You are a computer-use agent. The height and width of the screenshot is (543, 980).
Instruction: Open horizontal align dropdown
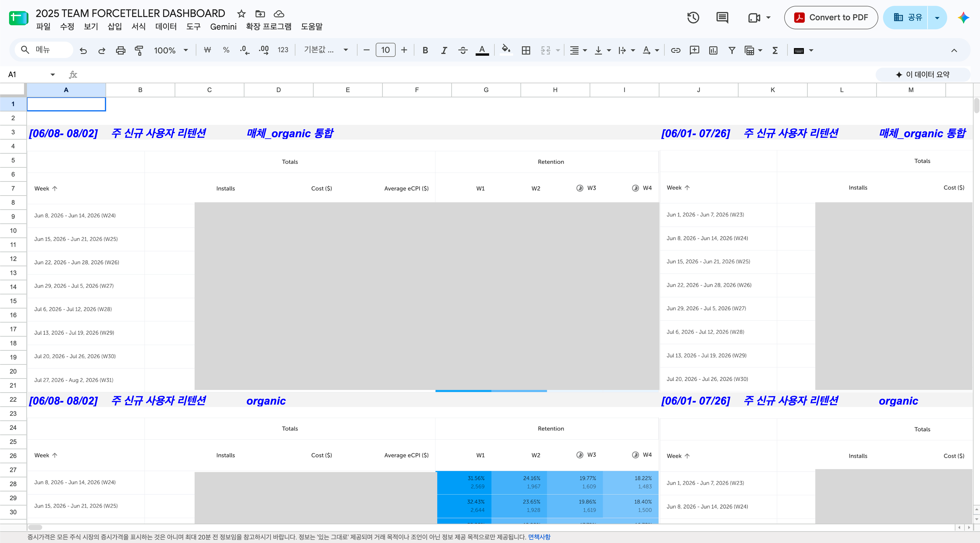[578, 50]
